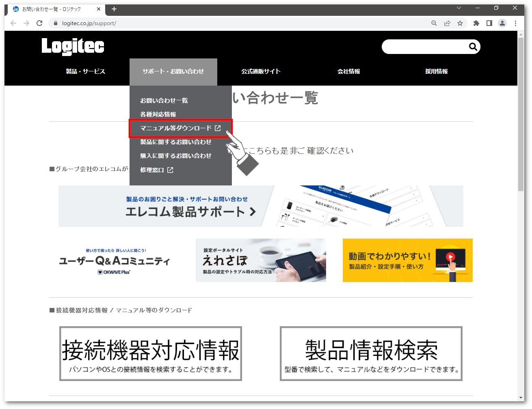Screen dimensions: 532x409
Task: Click the vertical scrollbar thumb
Action: tap(521, 114)
